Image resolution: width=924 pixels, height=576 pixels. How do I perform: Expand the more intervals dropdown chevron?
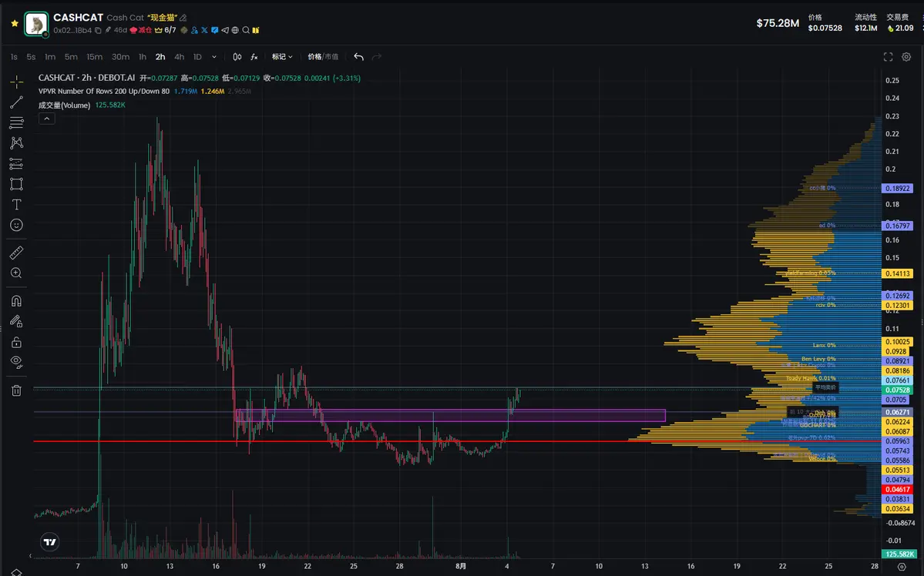[214, 57]
